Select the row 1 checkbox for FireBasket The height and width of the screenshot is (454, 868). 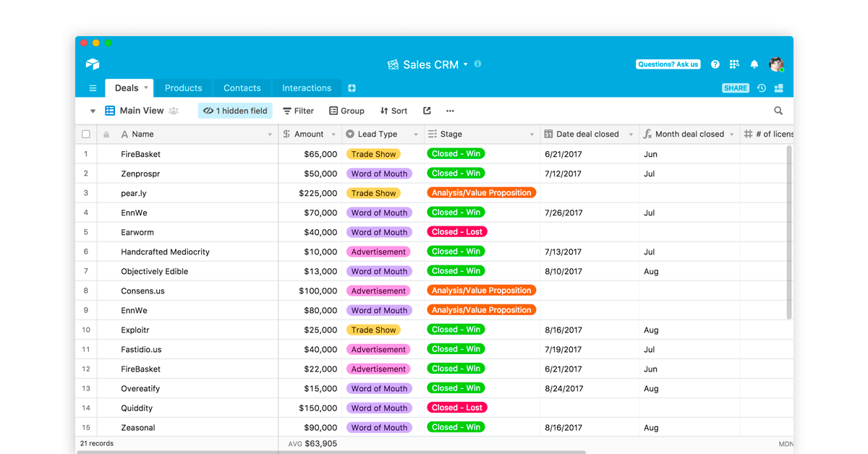tap(85, 153)
